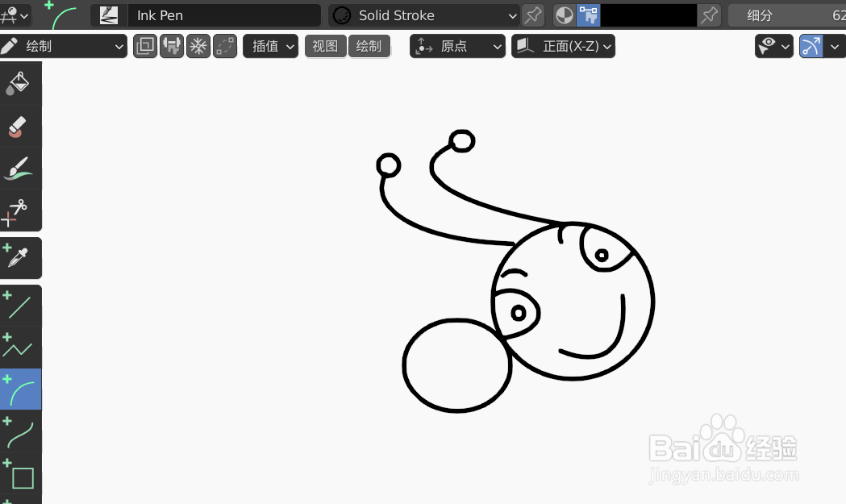The height and width of the screenshot is (504, 846).
Task: Open the black brush color swatch
Action: pyautogui.click(x=648, y=15)
